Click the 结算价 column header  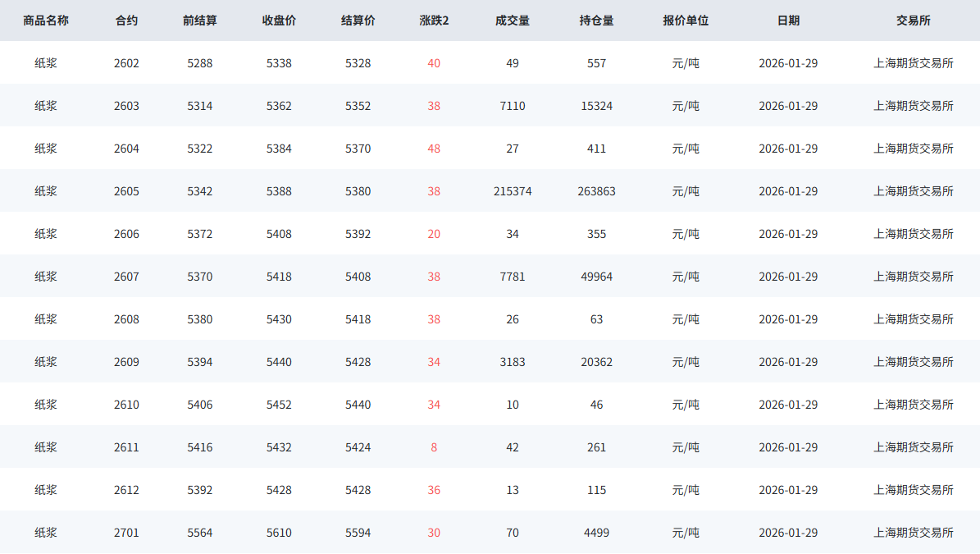[358, 21]
